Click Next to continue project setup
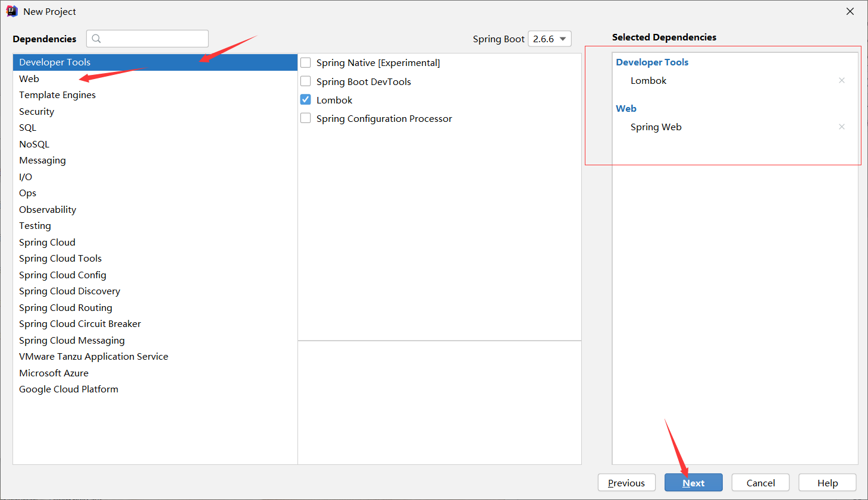Screen dimensions: 868x500 pyautogui.click(x=694, y=483)
